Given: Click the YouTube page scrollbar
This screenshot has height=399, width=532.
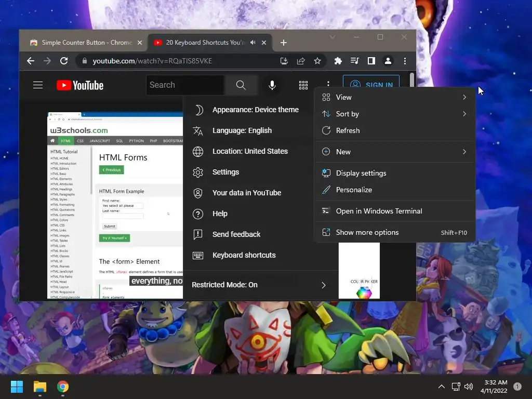Looking at the screenshot, I should [x=412, y=80].
